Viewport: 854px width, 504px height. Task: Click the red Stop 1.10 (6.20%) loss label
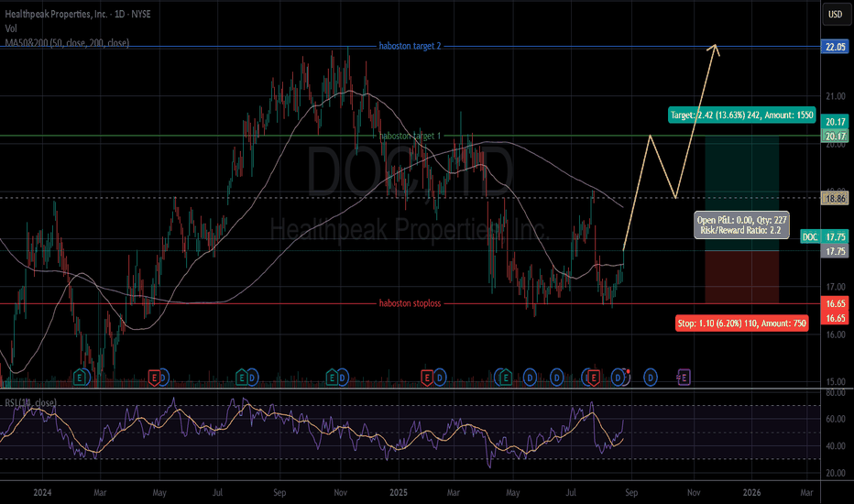(x=742, y=323)
